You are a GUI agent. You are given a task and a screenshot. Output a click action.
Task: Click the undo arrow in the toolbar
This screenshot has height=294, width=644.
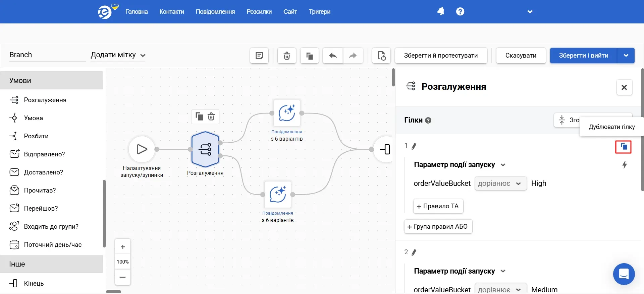coord(333,56)
